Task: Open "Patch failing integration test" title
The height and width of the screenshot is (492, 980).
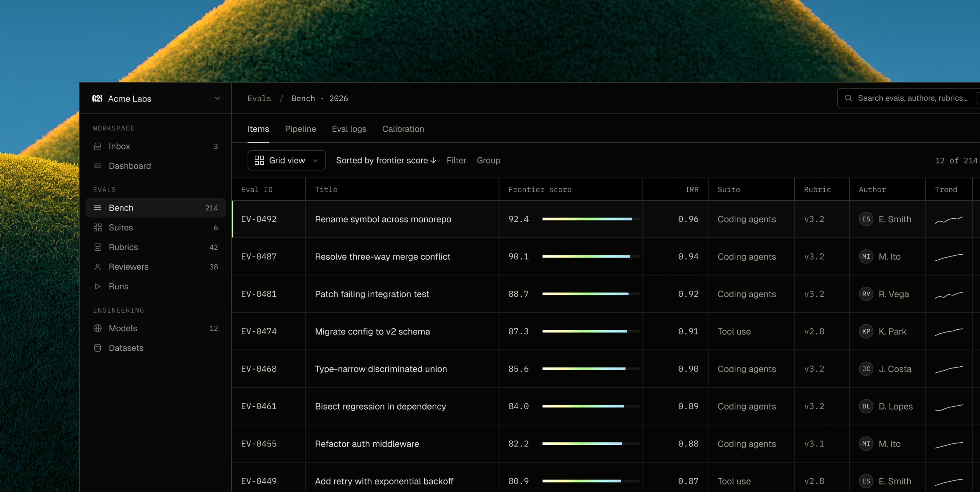Action: pyautogui.click(x=372, y=294)
